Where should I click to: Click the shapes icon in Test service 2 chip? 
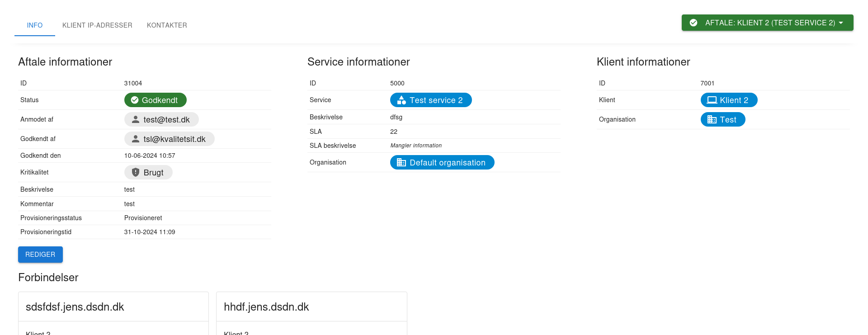tap(401, 100)
